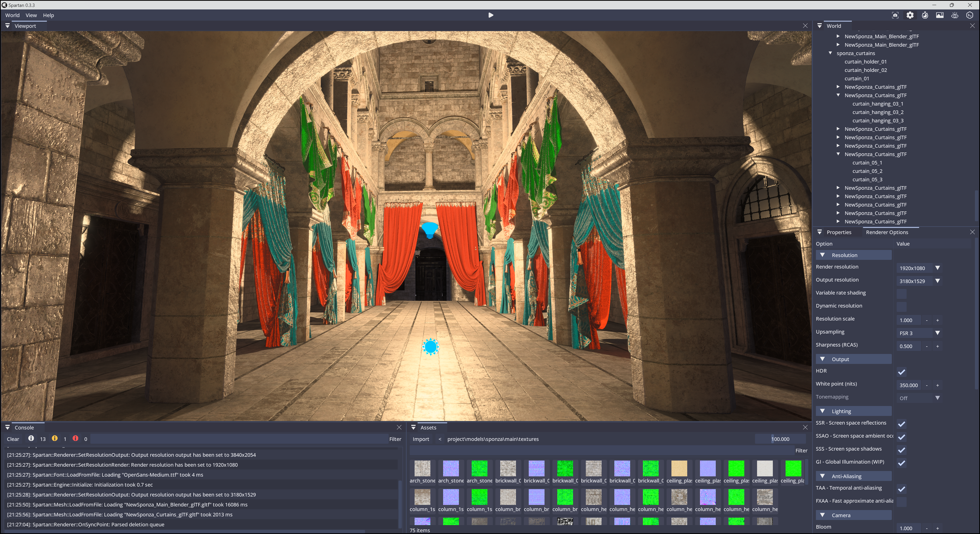
Task: Toggle the renderer options gear icon
Action: 910,15
